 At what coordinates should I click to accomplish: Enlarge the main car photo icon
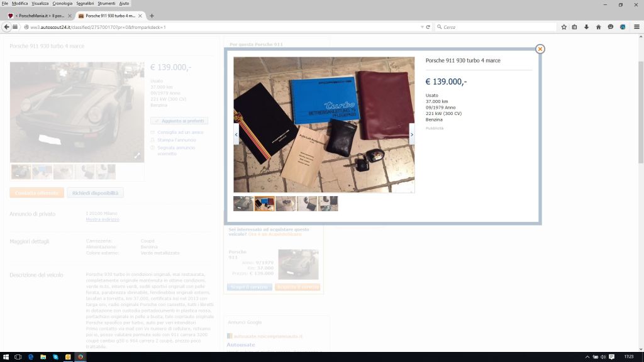point(137,156)
